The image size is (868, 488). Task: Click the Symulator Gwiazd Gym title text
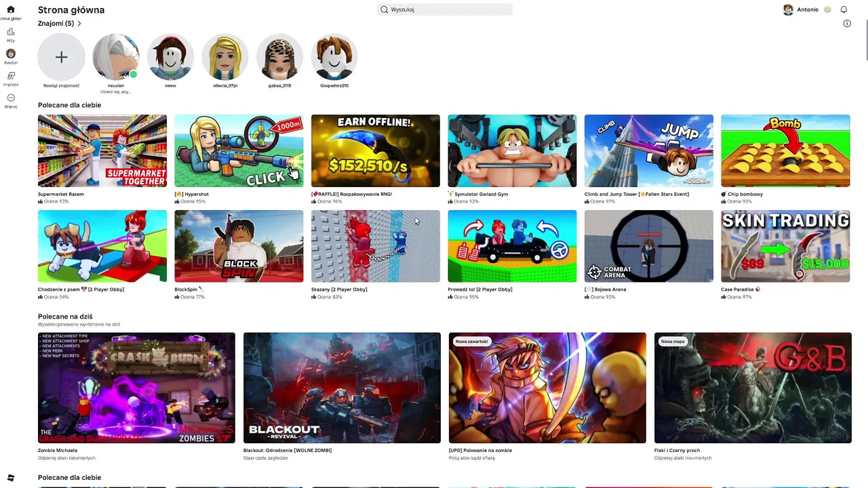(478, 194)
